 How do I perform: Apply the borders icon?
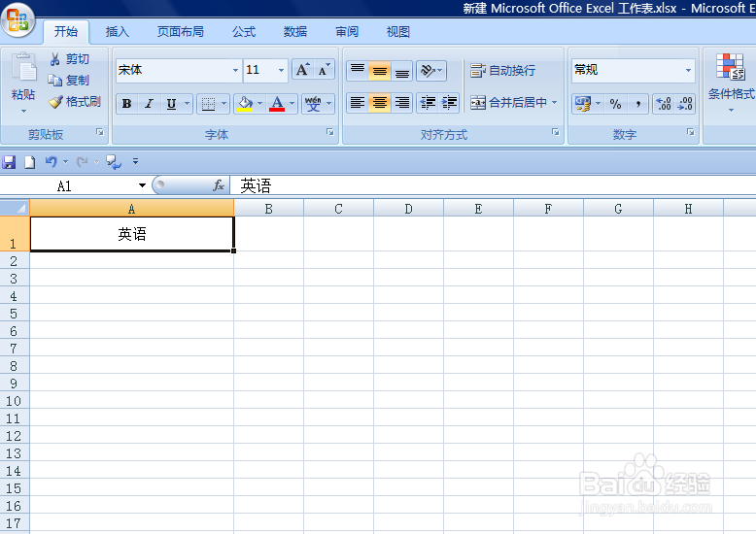point(208,104)
